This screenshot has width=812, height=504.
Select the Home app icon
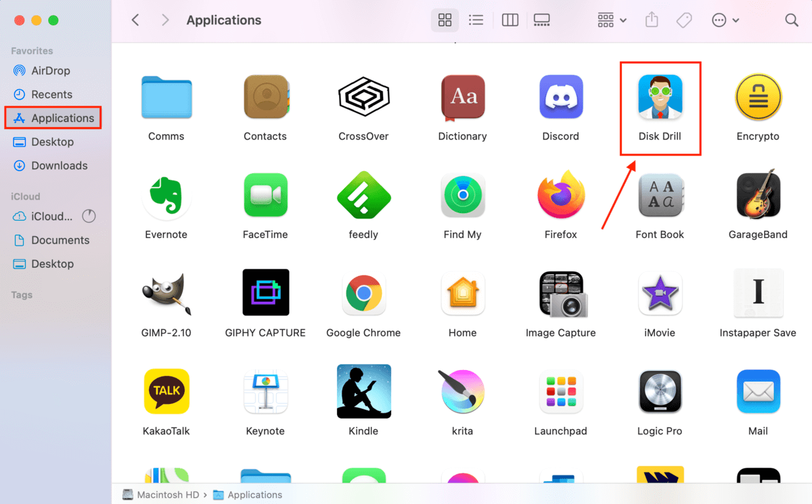pos(463,294)
